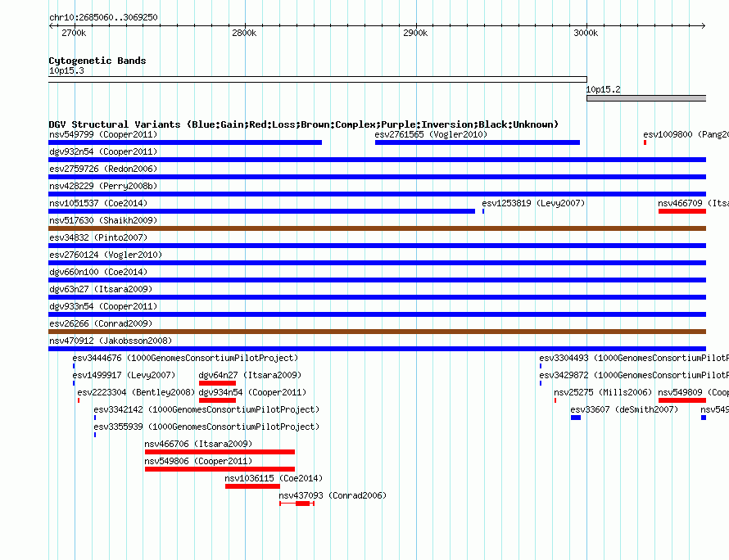729x560 pixels.
Task: Open variant nsv1051537 (Coe2014) label
Action: tap(98, 203)
